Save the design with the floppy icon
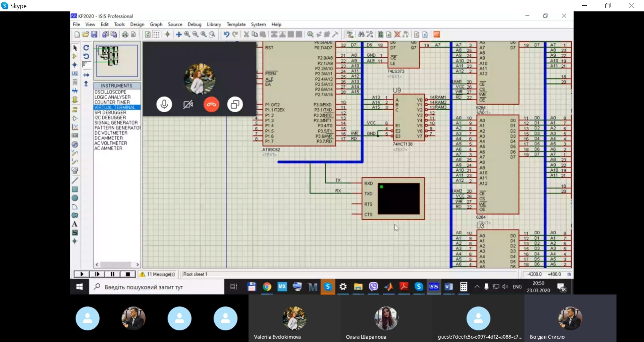The height and width of the screenshot is (342, 644). tap(94, 35)
